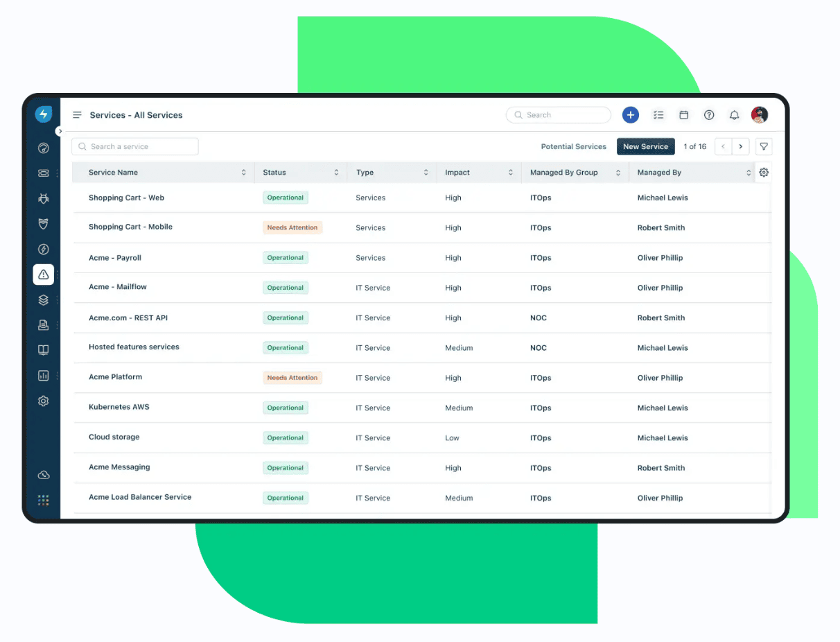Open the Admin gear icon in sidebar
The height and width of the screenshot is (642, 840).
(44, 401)
